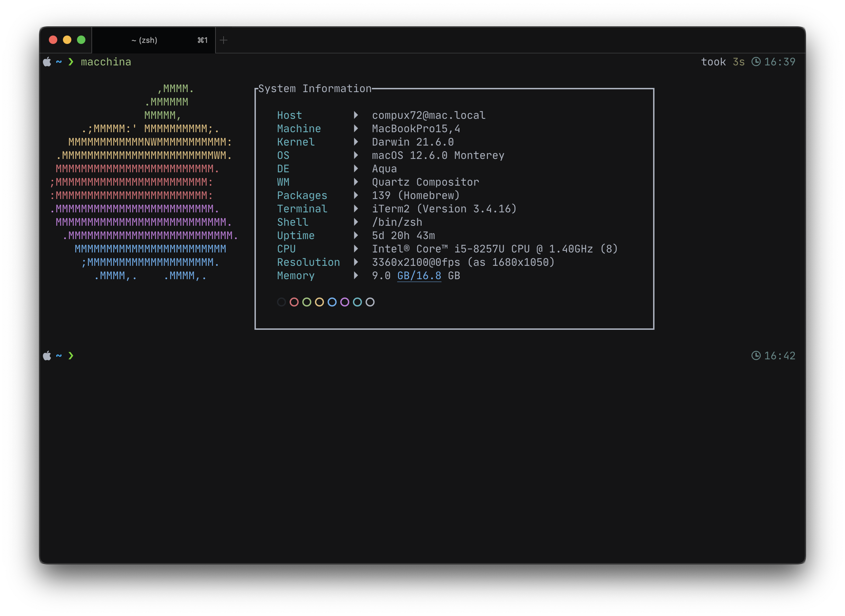This screenshot has width=845, height=616.
Task: Click 'Darwin 21.6.0' kernel value
Action: pos(413,142)
